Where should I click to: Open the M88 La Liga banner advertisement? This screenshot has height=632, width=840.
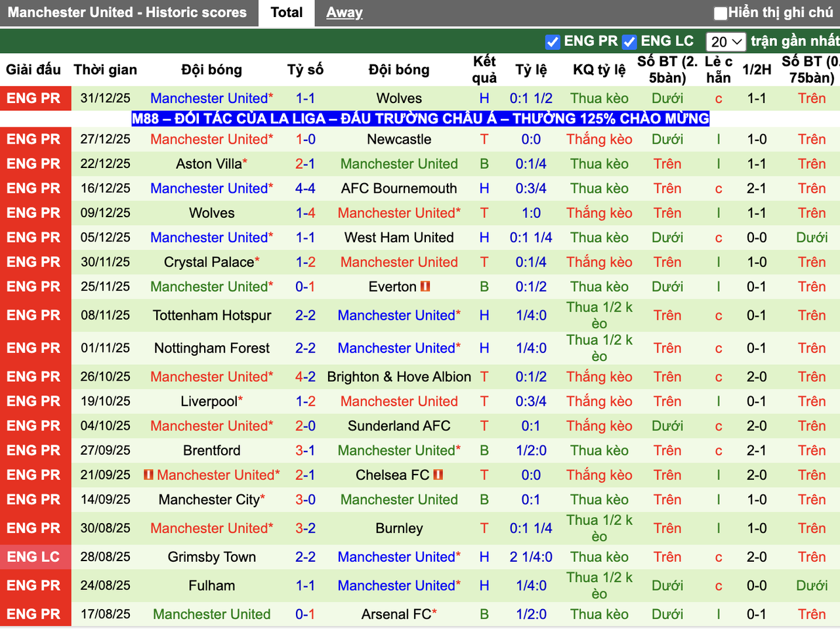420,119
